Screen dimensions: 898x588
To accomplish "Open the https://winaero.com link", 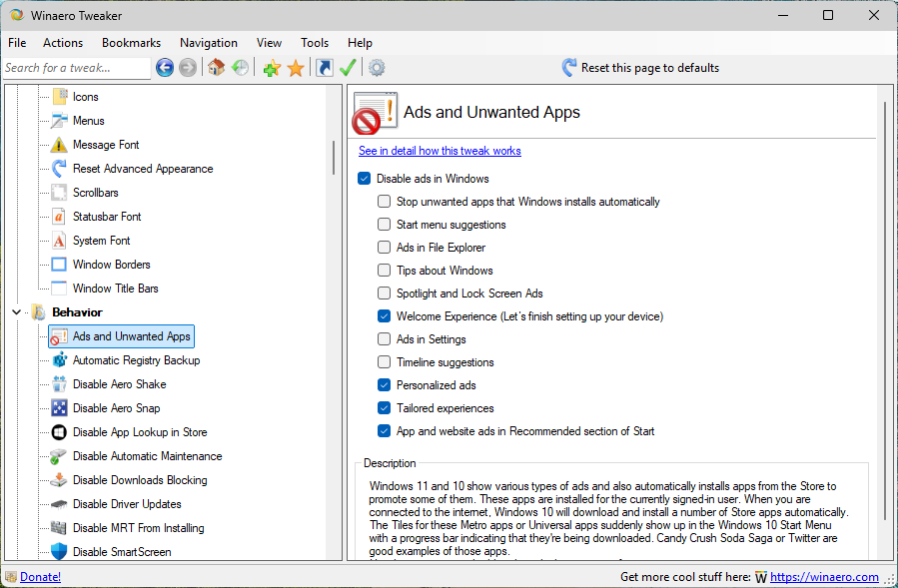I will [x=824, y=577].
